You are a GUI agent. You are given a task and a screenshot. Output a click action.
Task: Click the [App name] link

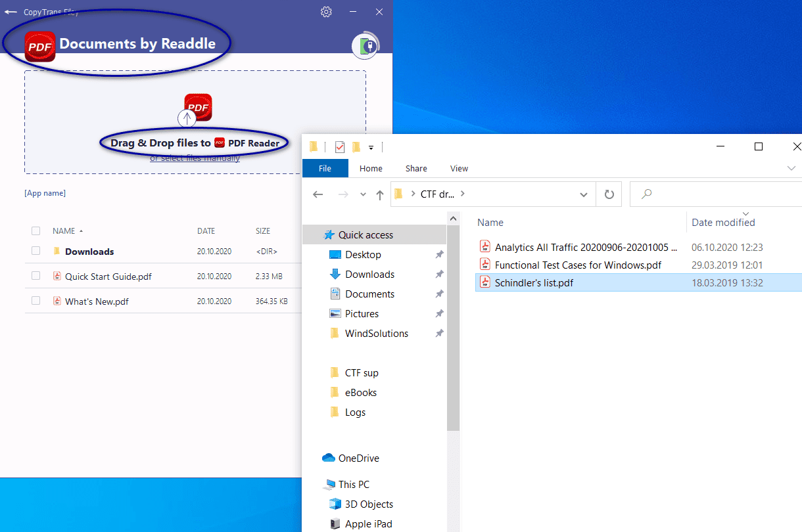45,193
